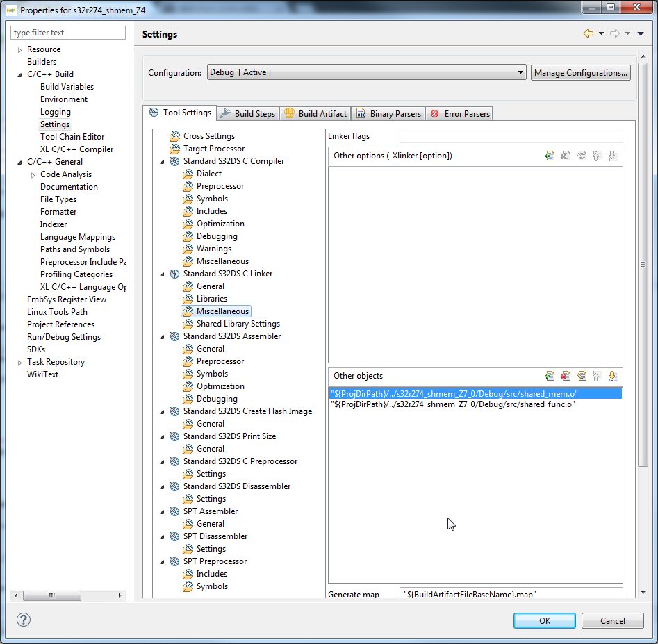The width and height of the screenshot is (658, 644).
Task: Click the type filter text field
Action: pyautogui.click(x=68, y=33)
